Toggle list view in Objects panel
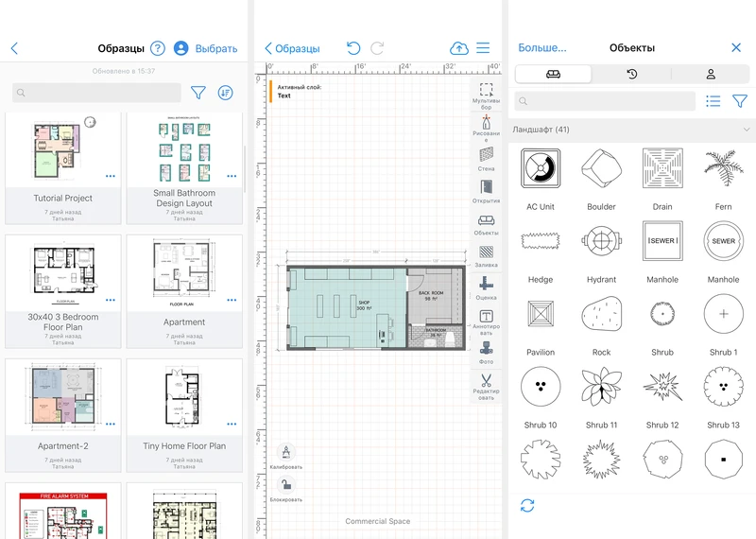 point(713,101)
